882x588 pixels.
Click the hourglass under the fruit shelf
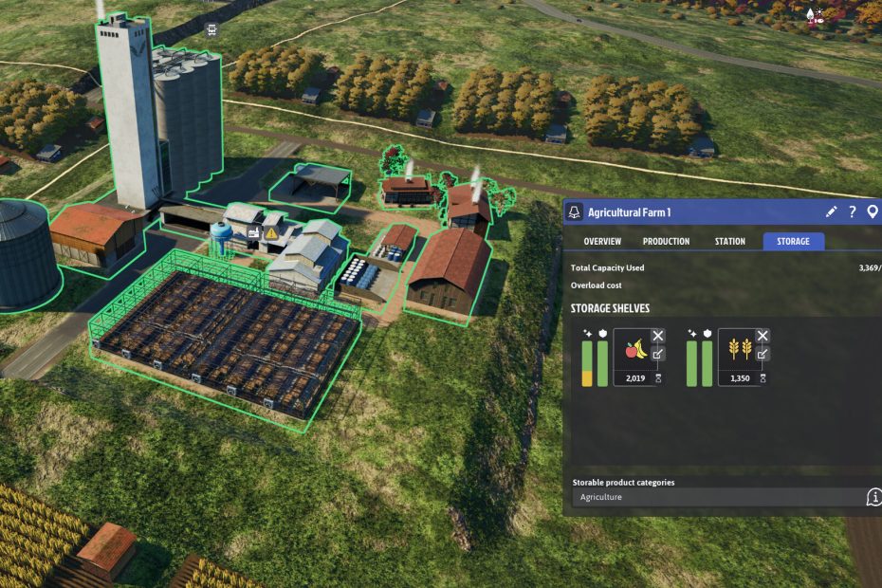click(x=658, y=377)
